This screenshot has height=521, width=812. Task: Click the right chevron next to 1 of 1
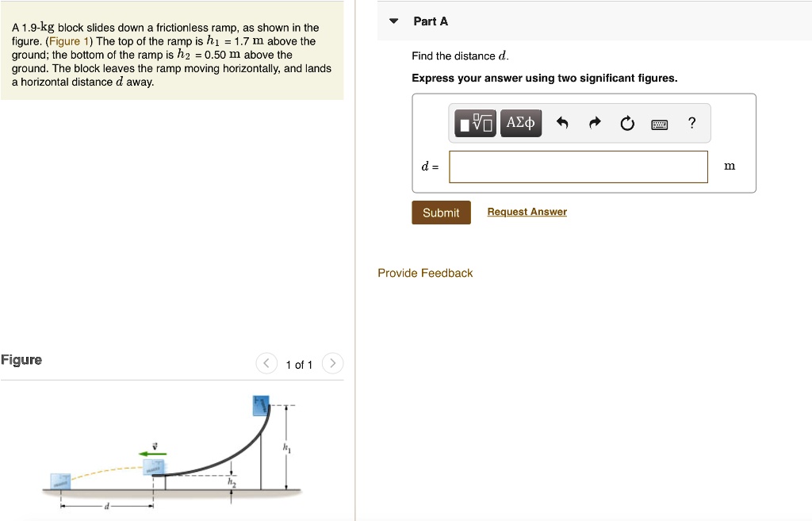pyautogui.click(x=332, y=362)
